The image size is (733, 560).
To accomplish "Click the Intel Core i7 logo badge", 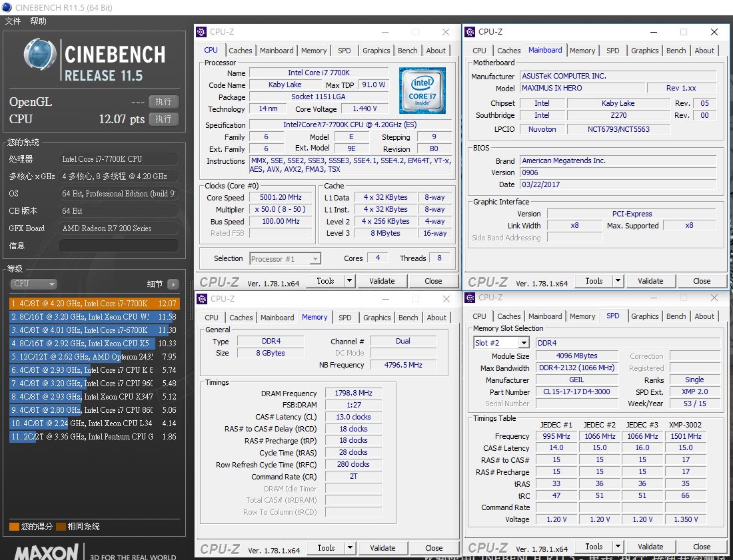I will click(422, 91).
